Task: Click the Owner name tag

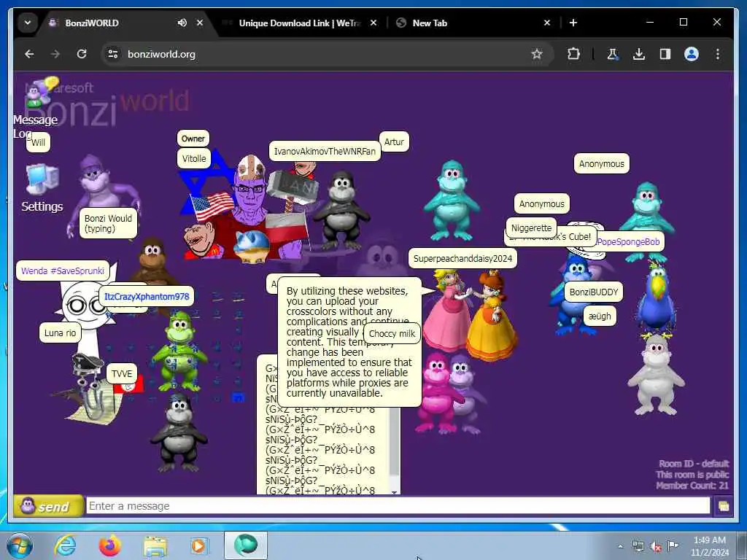Action: (193, 139)
